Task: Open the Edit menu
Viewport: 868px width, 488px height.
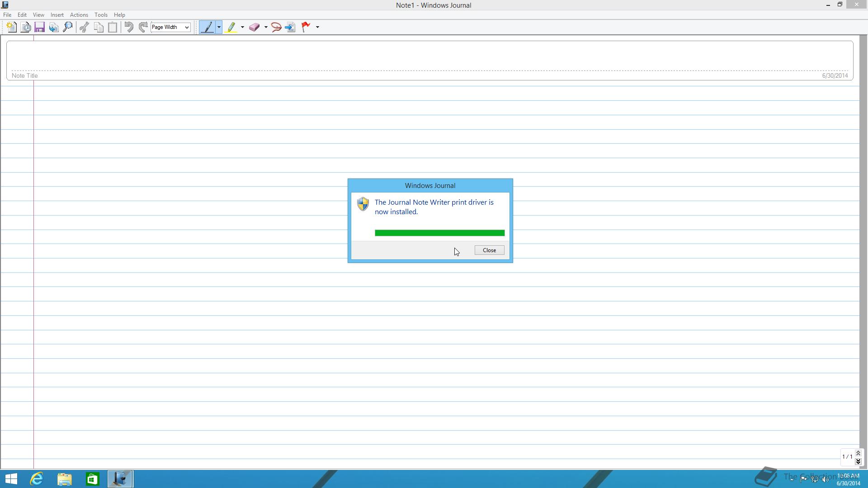Action: pyautogui.click(x=22, y=15)
